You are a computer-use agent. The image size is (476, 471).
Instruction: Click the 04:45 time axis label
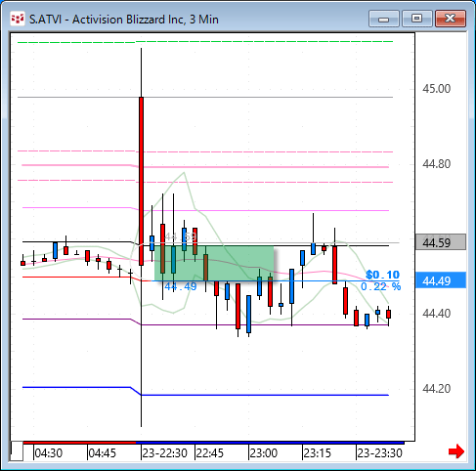coord(103,453)
